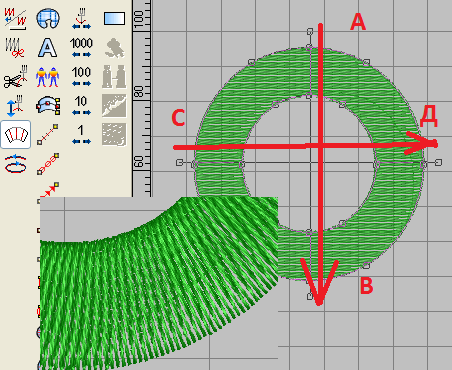
Task: Click the blue gradient rectangle icon
Action: coord(114,18)
